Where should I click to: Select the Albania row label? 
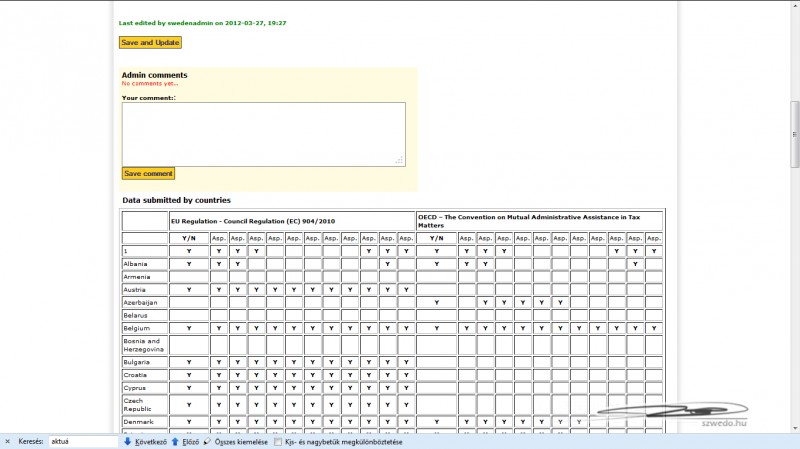[x=135, y=264]
